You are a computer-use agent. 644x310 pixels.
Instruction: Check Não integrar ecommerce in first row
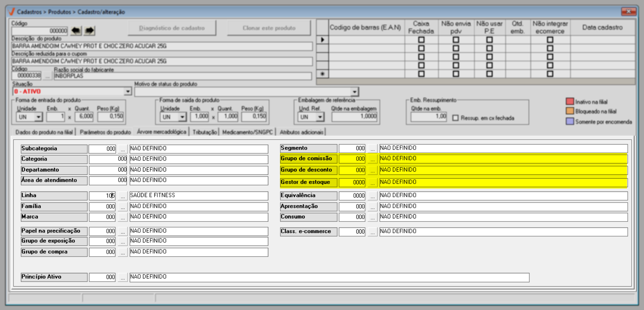[550, 40]
